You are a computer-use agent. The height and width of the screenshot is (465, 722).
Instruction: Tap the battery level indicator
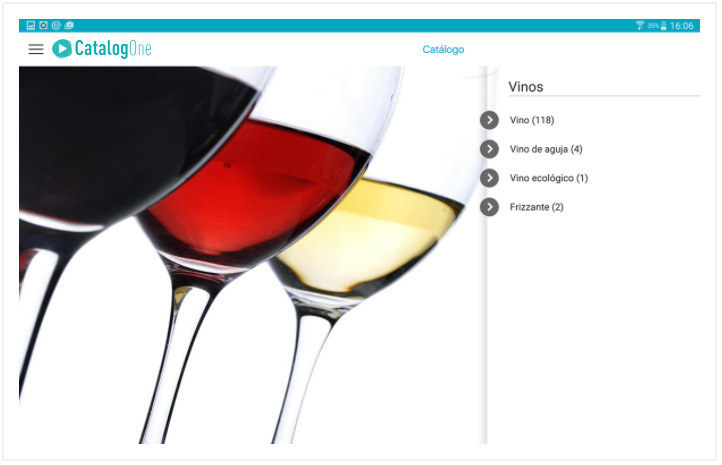point(664,26)
